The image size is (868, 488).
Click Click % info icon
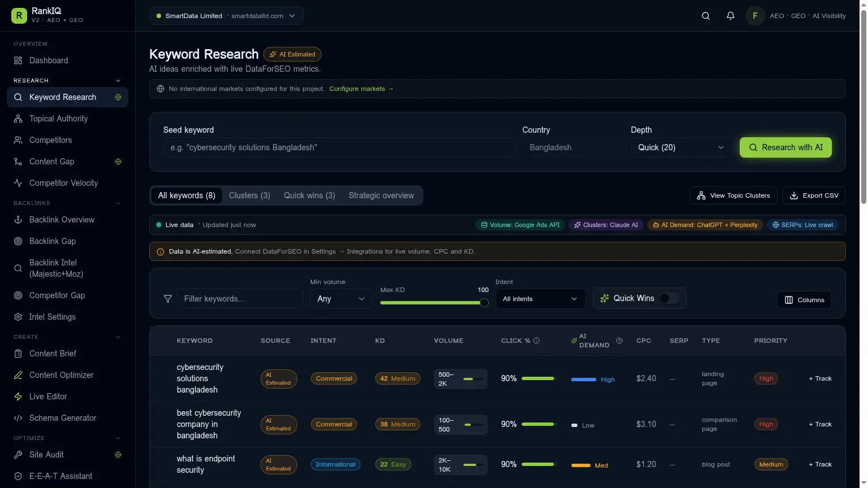click(x=536, y=341)
